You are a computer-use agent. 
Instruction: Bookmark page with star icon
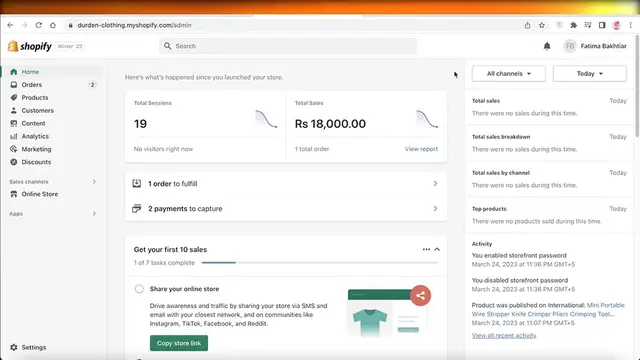click(x=542, y=25)
